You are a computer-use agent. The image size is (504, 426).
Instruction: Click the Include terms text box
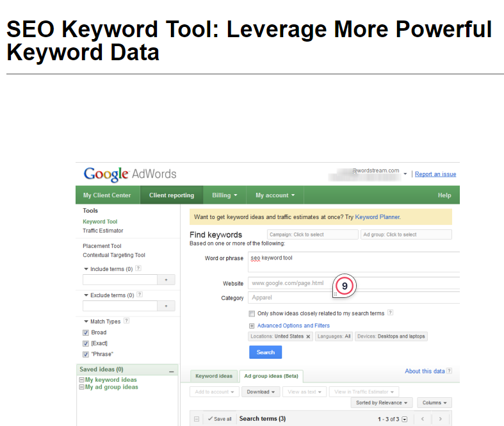[120, 280]
